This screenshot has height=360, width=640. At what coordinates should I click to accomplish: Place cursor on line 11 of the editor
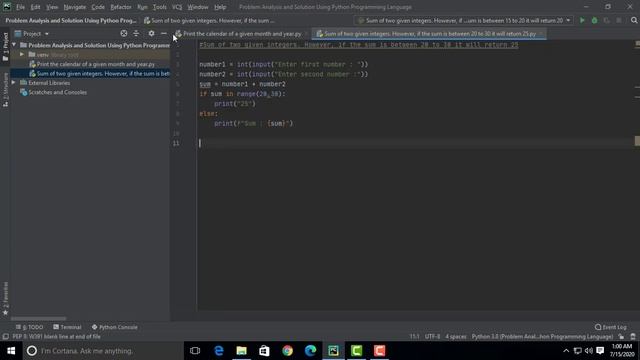pos(416,143)
